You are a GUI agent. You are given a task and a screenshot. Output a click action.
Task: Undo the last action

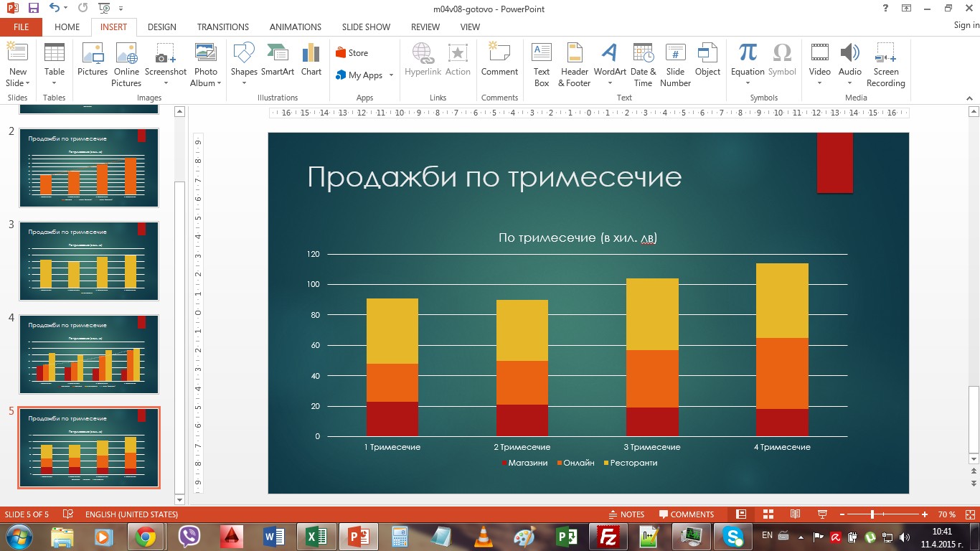[55, 9]
